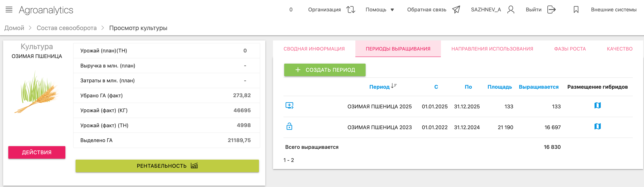Click the bookmark icon in header
Screen dimensions: 644x187
click(x=576, y=10)
